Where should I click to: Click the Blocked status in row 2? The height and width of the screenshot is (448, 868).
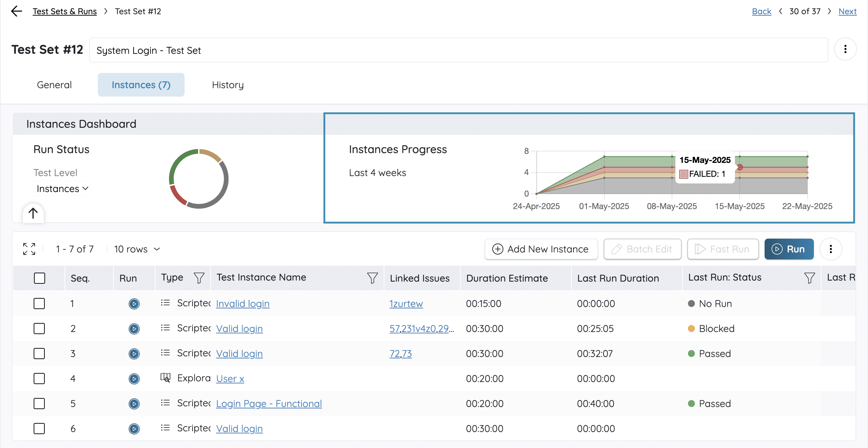711,329
